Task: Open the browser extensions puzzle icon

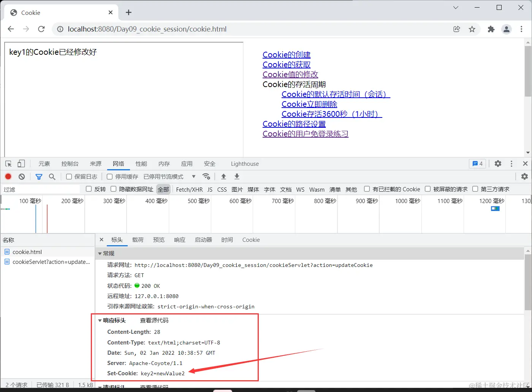Action: (491, 29)
